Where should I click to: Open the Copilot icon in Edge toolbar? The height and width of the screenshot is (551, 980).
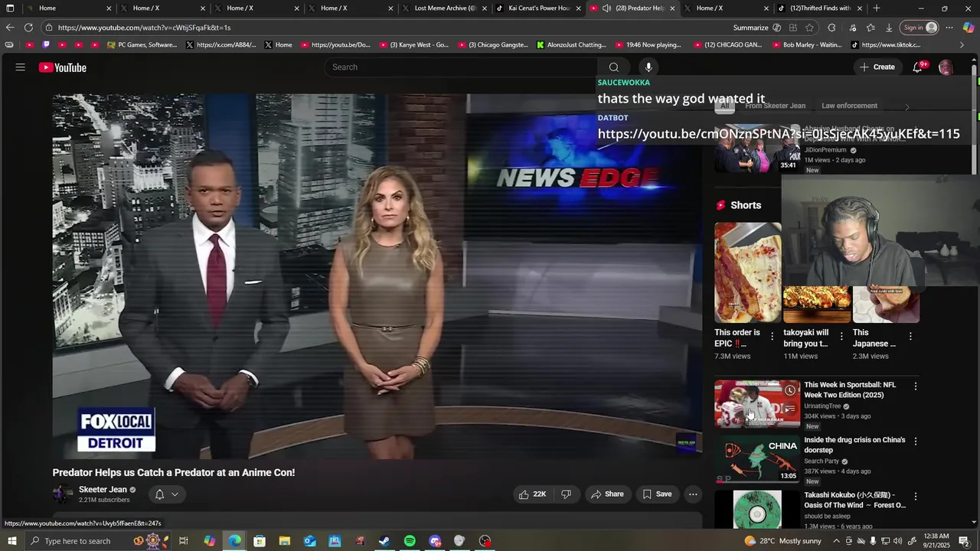pyautogui.click(x=969, y=28)
